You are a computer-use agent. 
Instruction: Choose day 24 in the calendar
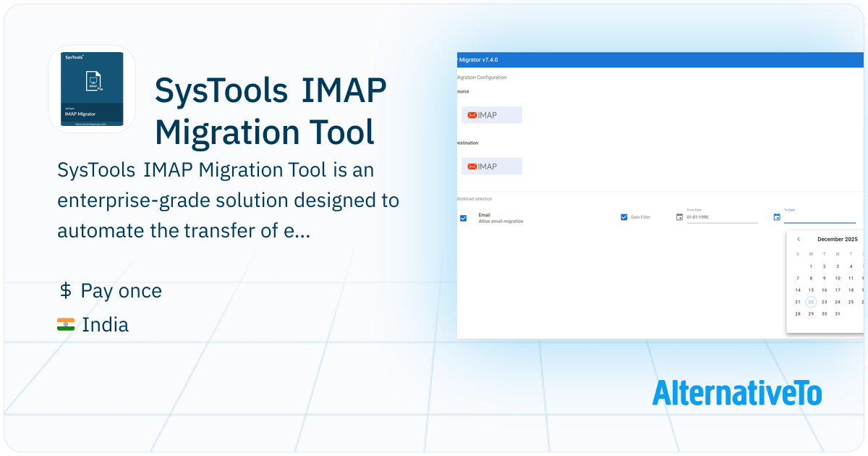coord(838,302)
